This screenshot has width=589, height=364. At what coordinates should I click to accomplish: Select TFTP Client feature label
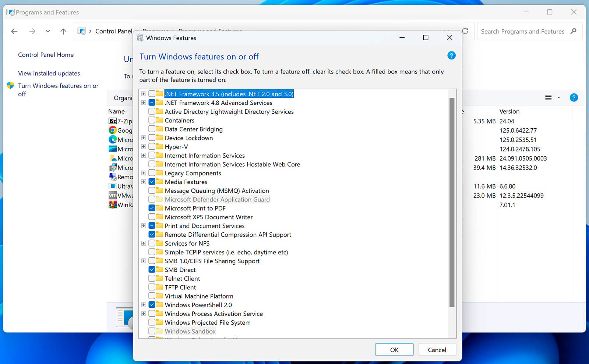[x=180, y=287]
